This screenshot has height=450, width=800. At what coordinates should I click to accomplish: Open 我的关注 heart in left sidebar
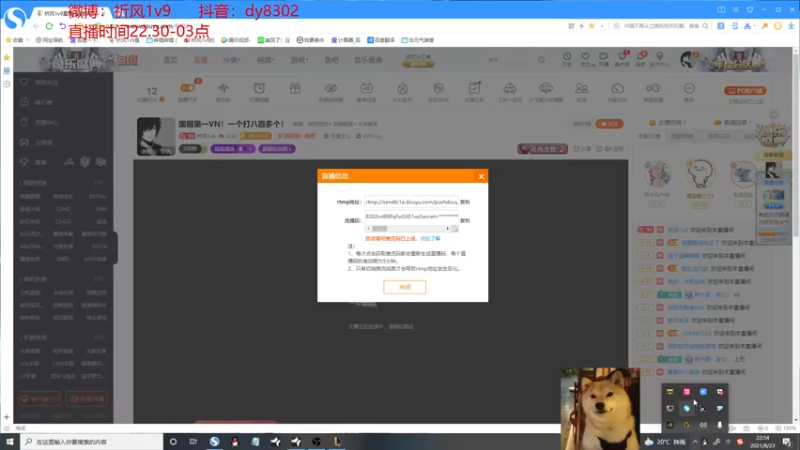pyautogui.click(x=24, y=82)
